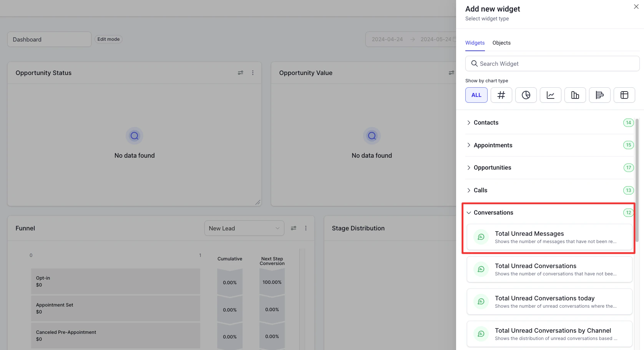Screen dimensions: 644x350
Task: Click the Edit mode button
Action: point(108,39)
